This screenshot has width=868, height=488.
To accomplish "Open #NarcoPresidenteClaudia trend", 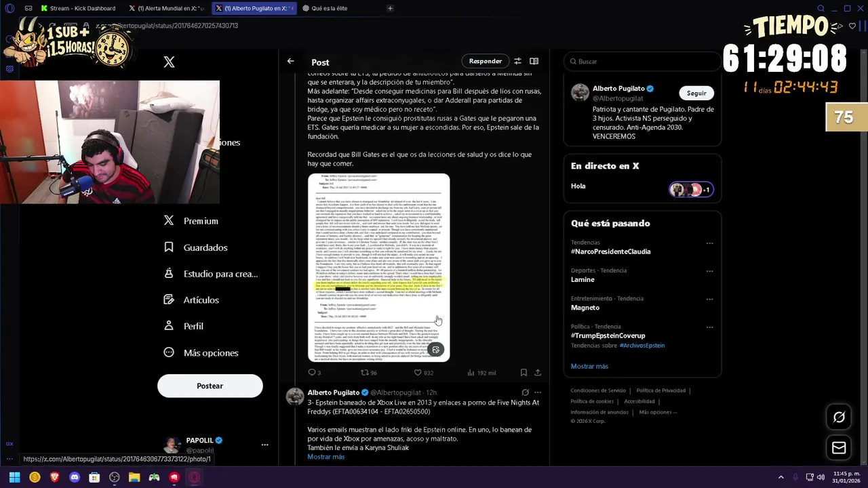I will pos(610,251).
